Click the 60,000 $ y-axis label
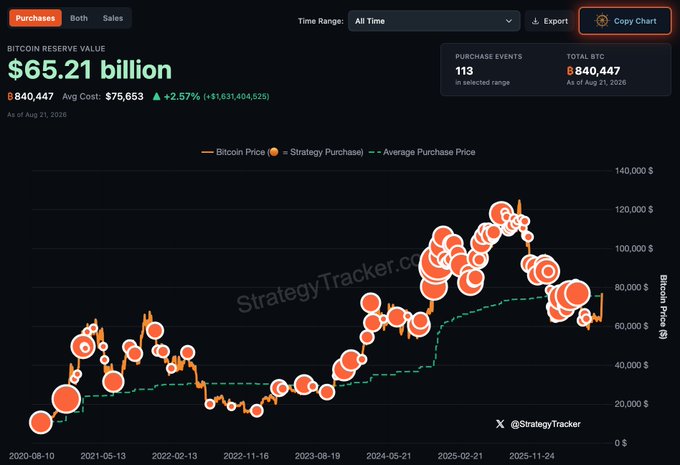 [x=631, y=326]
